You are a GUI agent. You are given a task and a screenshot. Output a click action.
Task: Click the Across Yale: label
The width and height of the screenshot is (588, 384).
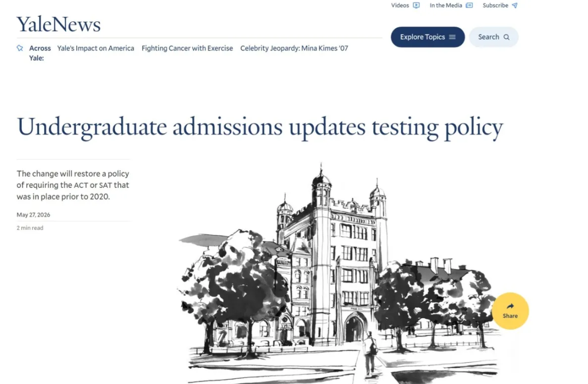[40, 53]
